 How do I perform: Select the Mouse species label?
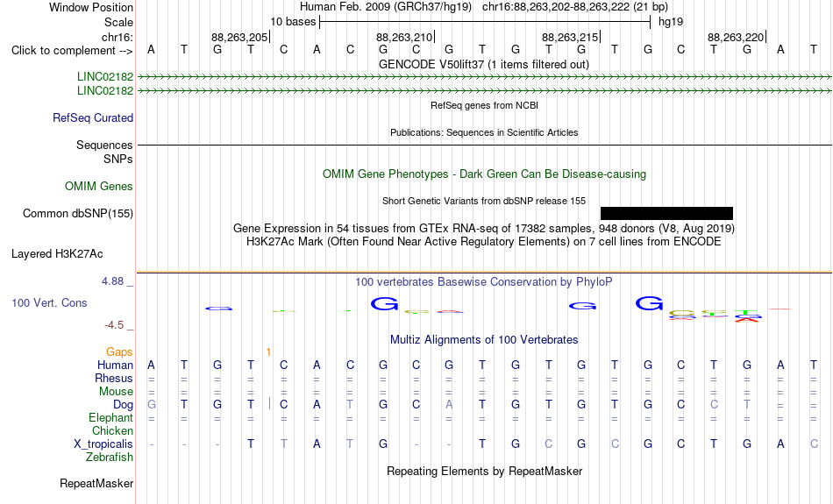pyautogui.click(x=117, y=392)
